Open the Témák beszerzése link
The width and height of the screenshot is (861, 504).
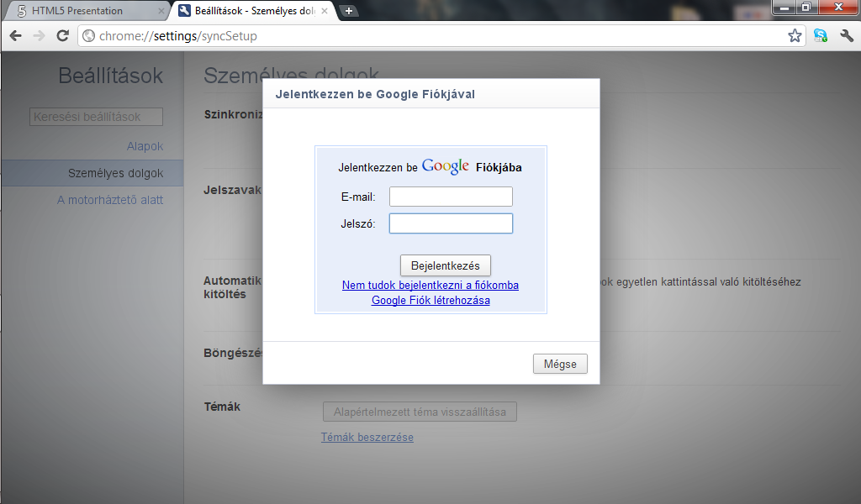click(367, 437)
